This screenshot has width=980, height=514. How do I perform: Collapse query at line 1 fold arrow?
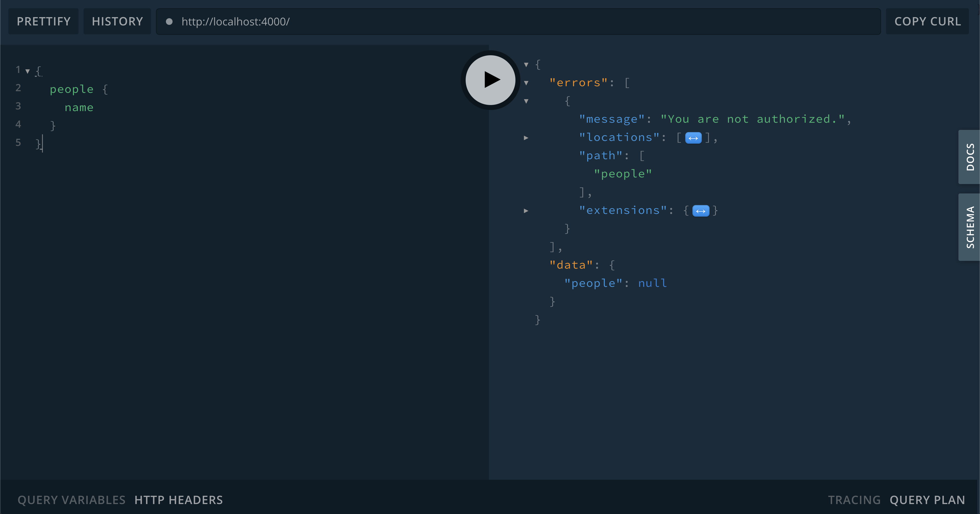(x=27, y=71)
